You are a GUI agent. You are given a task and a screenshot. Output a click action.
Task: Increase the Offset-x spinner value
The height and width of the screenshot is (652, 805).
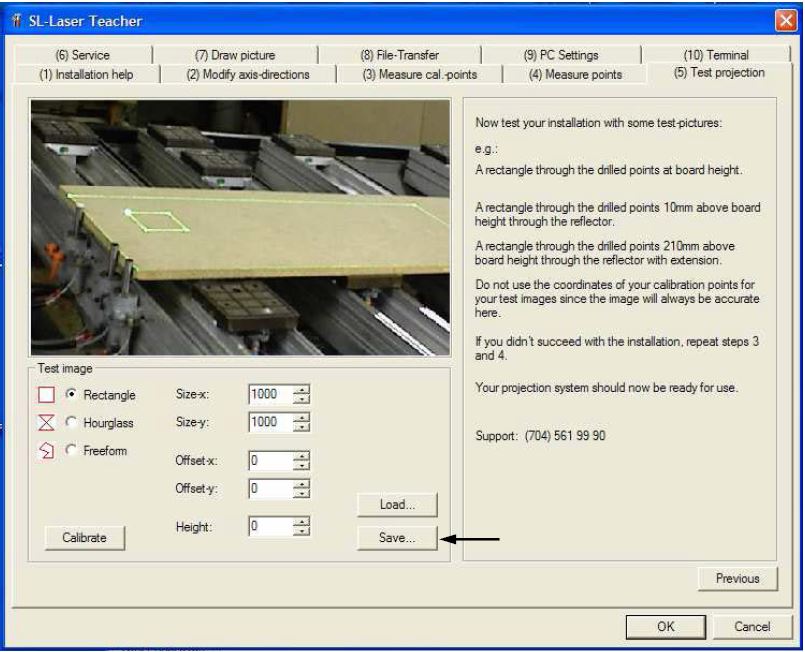[301, 456]
